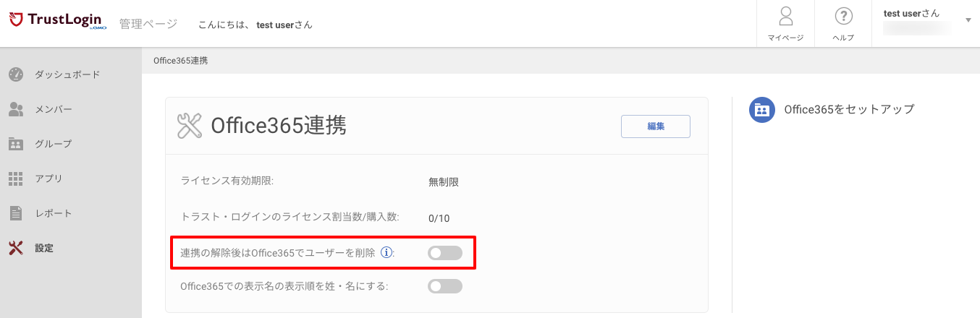The image size is (980, 318).
Task: Click the Office365連携 breadcrumb
Action: click(180, 61)
